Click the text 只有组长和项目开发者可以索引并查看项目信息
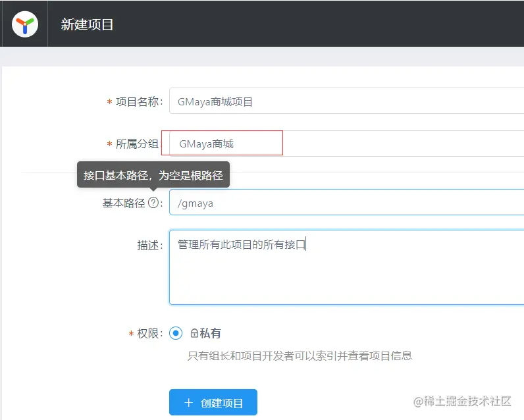524x420 pixels. (300, 355)
